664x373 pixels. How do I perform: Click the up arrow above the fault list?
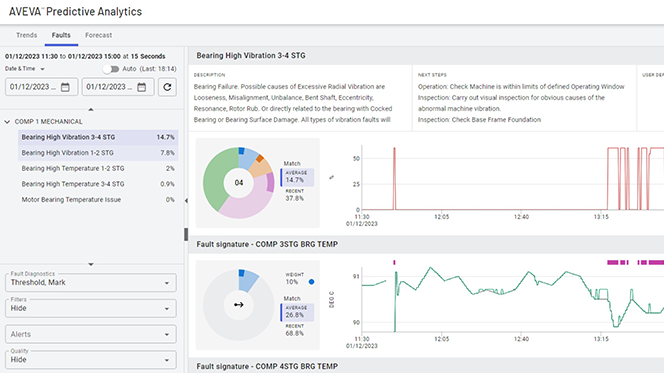click(x=91, y=109)
